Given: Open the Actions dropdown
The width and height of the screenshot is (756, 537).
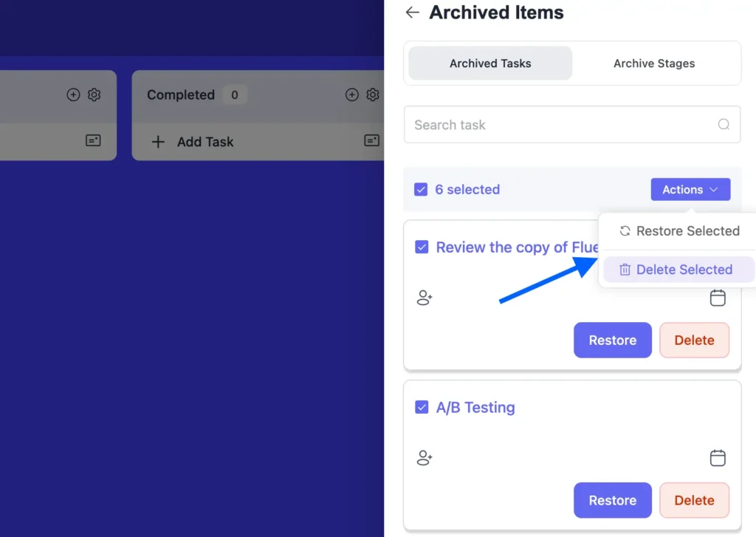Looking at the screenshot, I should (x=690, y=189).
